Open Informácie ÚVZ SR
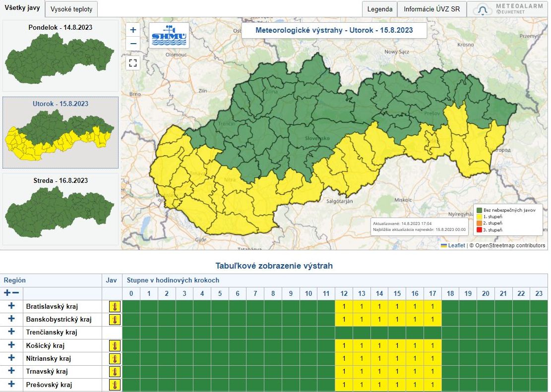 431,9
